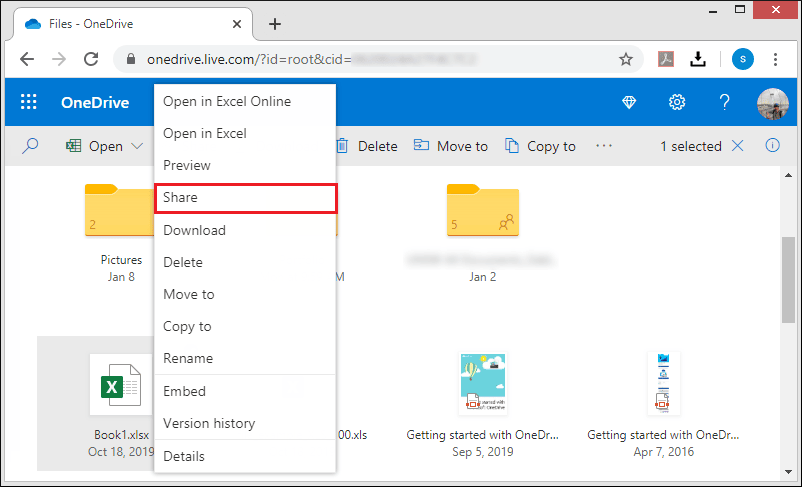Click the PDF extension icon

point(666,59)
